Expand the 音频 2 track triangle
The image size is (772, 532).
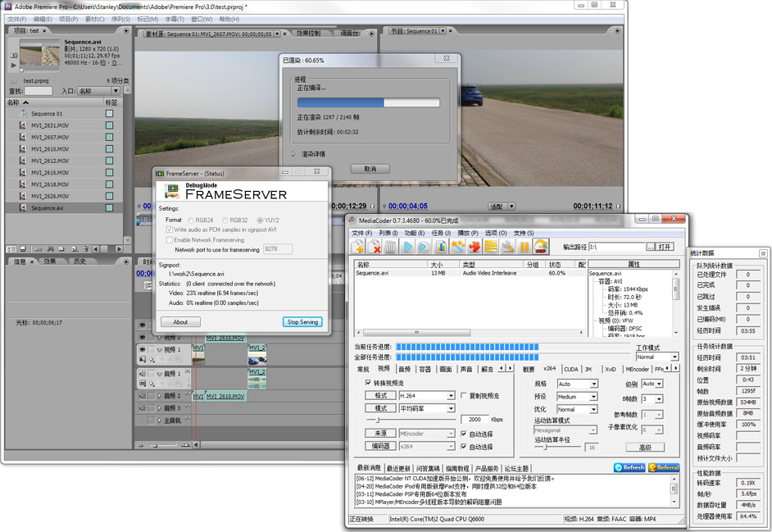click(160, 396)
